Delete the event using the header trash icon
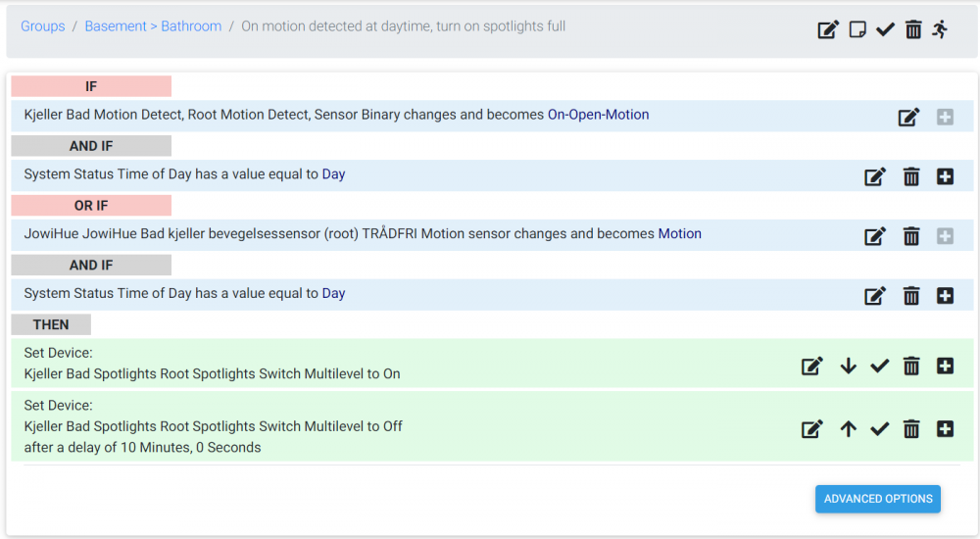The width and height of the screenshot is (980, 539). coord(913,29)
